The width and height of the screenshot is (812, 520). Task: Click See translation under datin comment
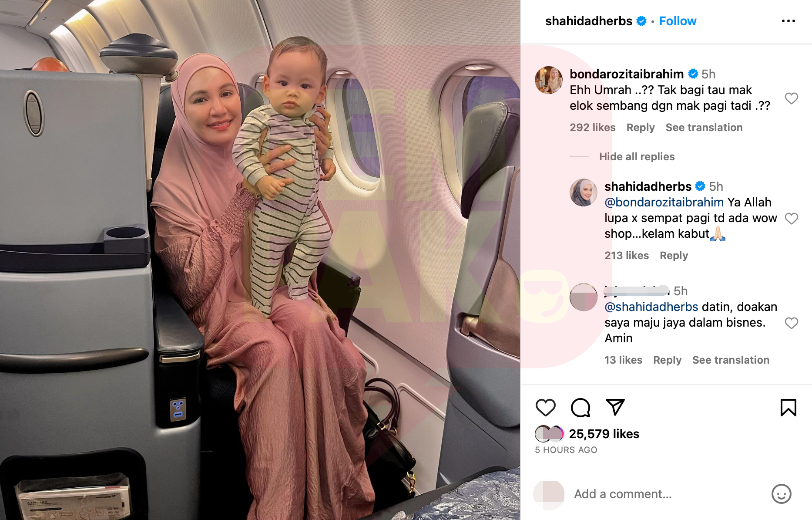click(731, 360)
